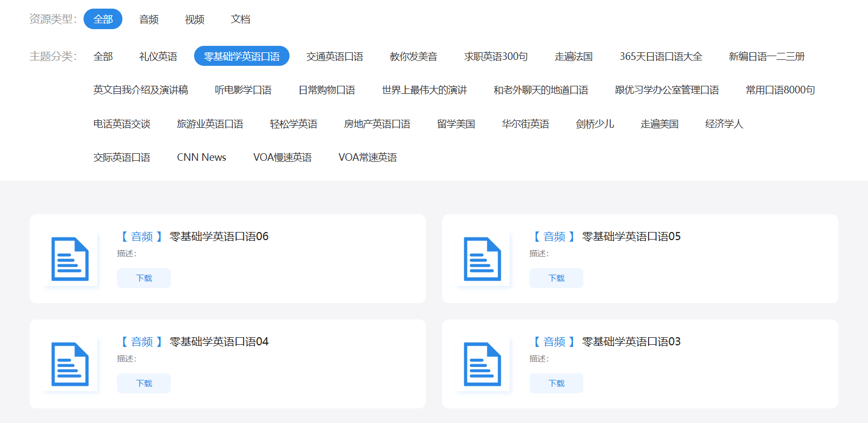Click the document icon for 零基础学英语口语03

click(x=483, y=364)
